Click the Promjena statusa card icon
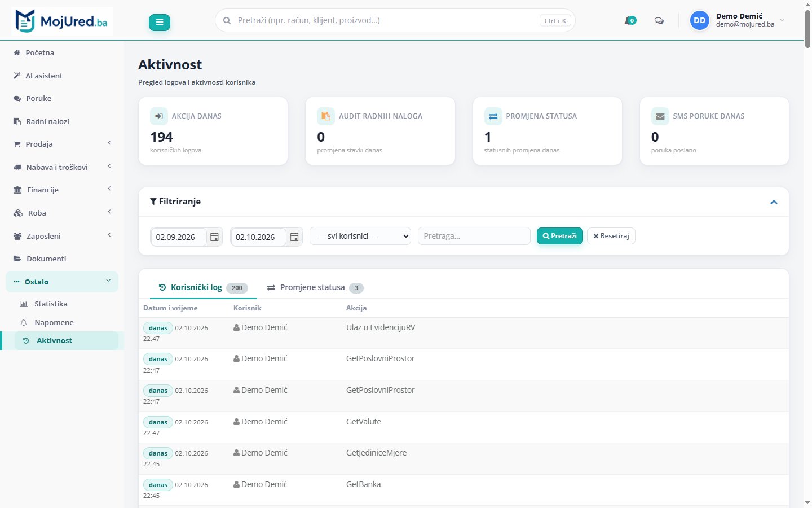The image size is (812, 508). click(x=493, y=116)
